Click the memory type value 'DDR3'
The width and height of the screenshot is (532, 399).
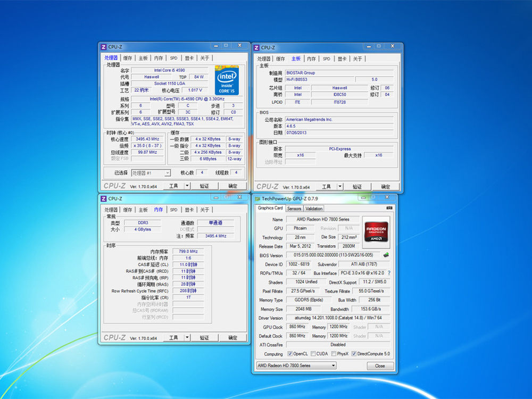pyautogui.click(x=143, y=223)
